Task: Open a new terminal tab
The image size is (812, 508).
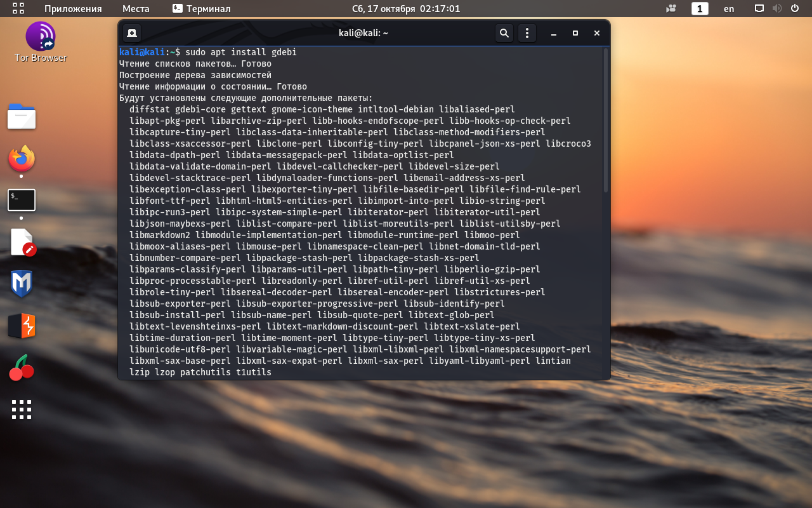Action: click(132, 33)
